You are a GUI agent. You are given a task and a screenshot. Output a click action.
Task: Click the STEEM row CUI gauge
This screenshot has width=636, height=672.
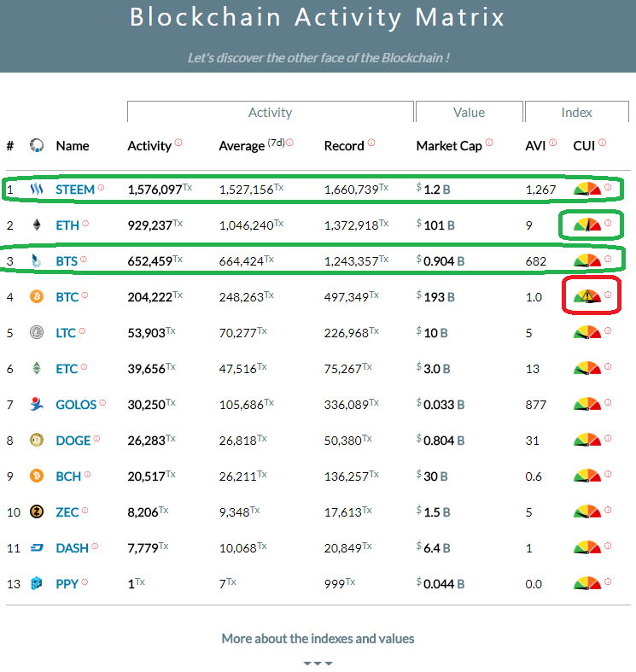pos(587,189)
